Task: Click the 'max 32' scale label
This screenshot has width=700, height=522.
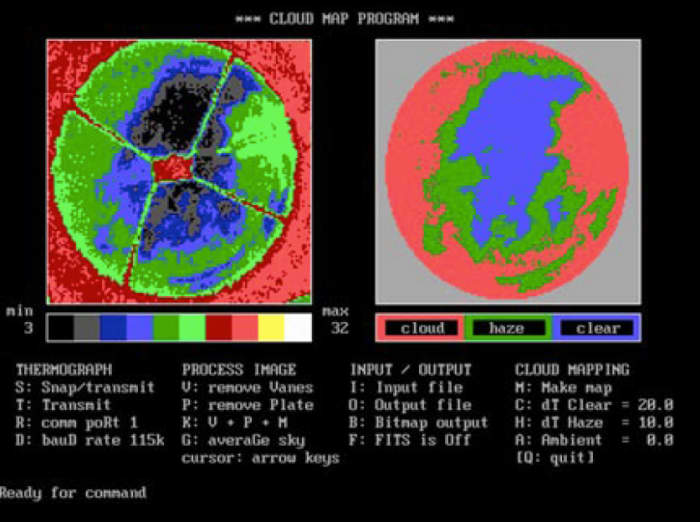Action: click(x=336, y=320)
